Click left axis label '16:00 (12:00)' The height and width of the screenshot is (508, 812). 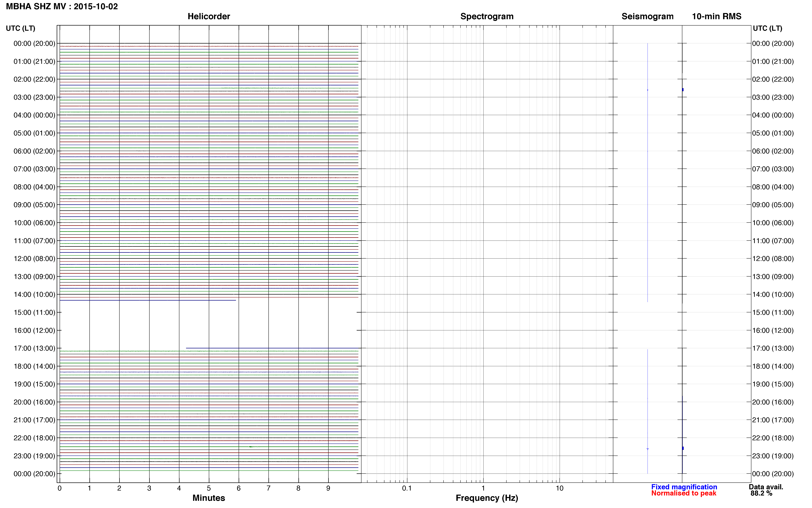pos(34,330)
